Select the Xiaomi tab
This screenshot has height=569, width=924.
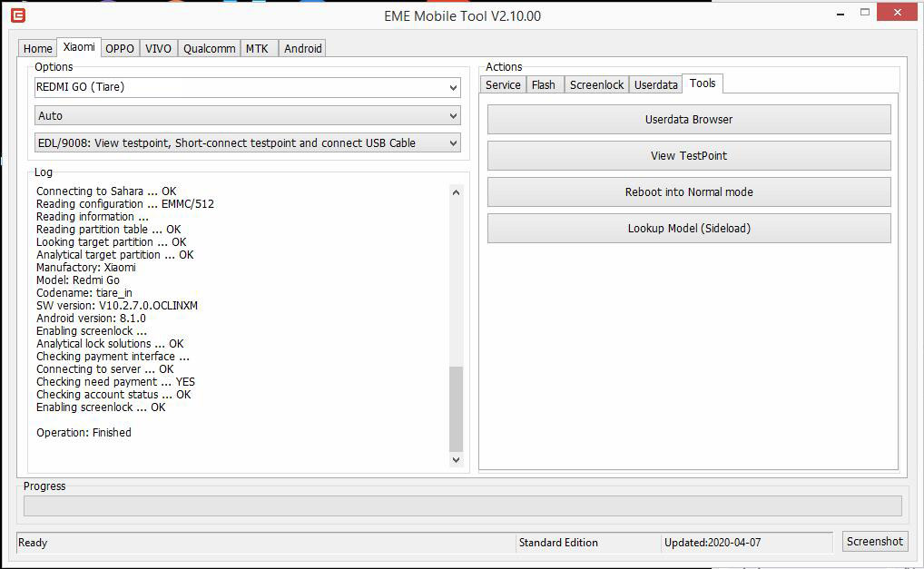[79, 47]
